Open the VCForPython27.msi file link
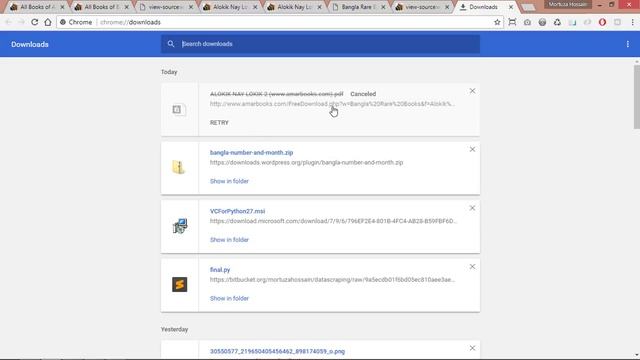Image resolution: width=640 pixels, height=360 pixels. (x=237, y=211)
